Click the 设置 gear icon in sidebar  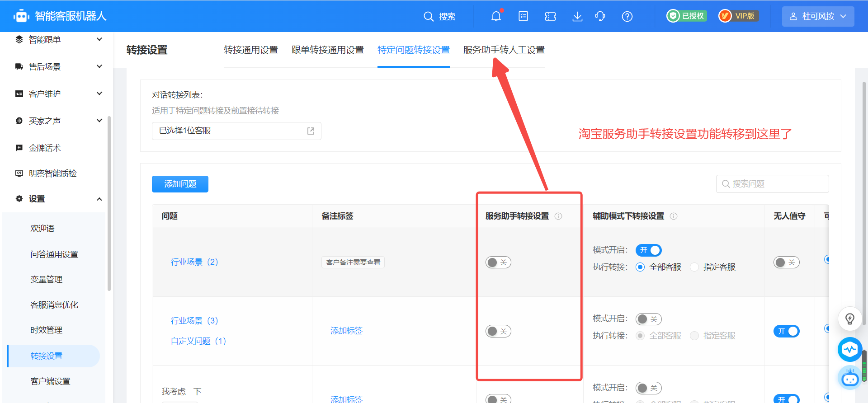(19, 198)
